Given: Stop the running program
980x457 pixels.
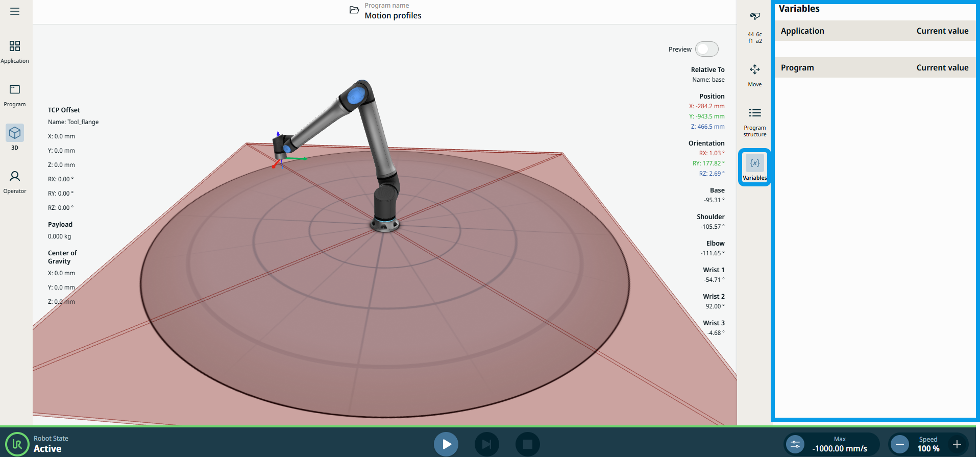Looking at the screenshot, I should pyautogui.click(x=527, y=444).
